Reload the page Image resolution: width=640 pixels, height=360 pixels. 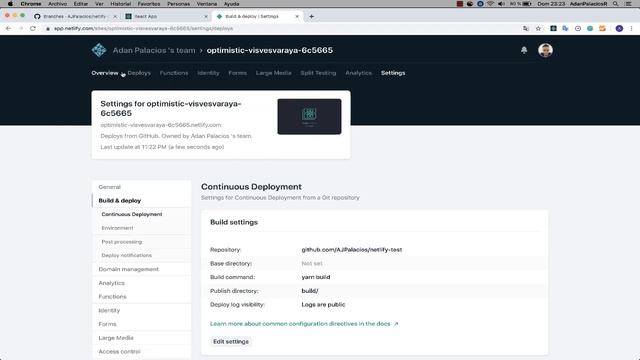click(33, 28)
